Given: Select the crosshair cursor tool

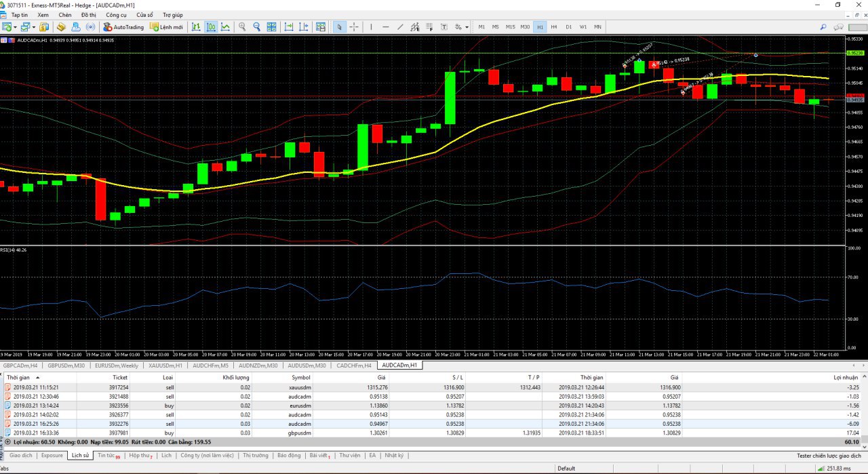Looking at the screenshot, I should click(353, 27).
